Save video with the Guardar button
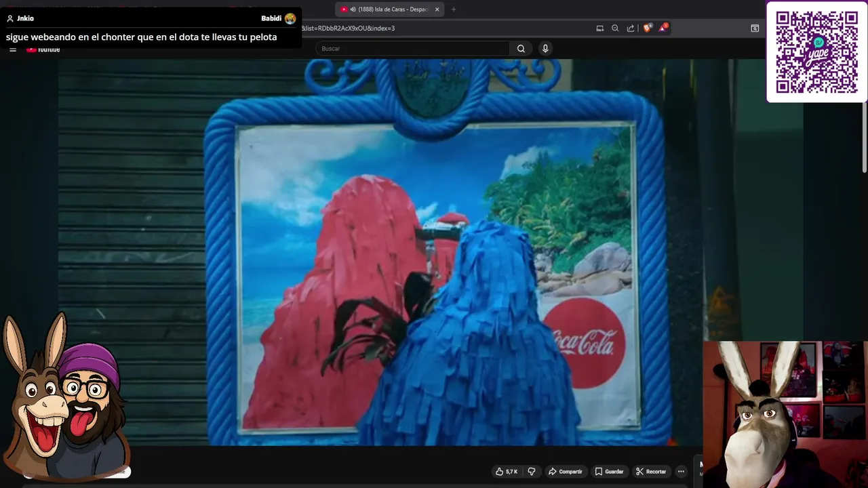The width and height of the screenshot is (868, 488). pyautogui.click(x=609, y=472)
